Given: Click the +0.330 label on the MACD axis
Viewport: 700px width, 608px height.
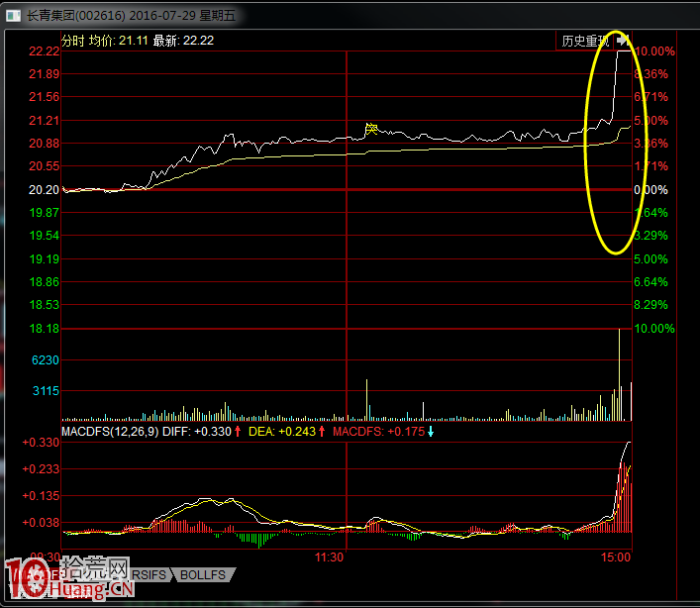Looking at the screenshot, I should click(41, 443).
